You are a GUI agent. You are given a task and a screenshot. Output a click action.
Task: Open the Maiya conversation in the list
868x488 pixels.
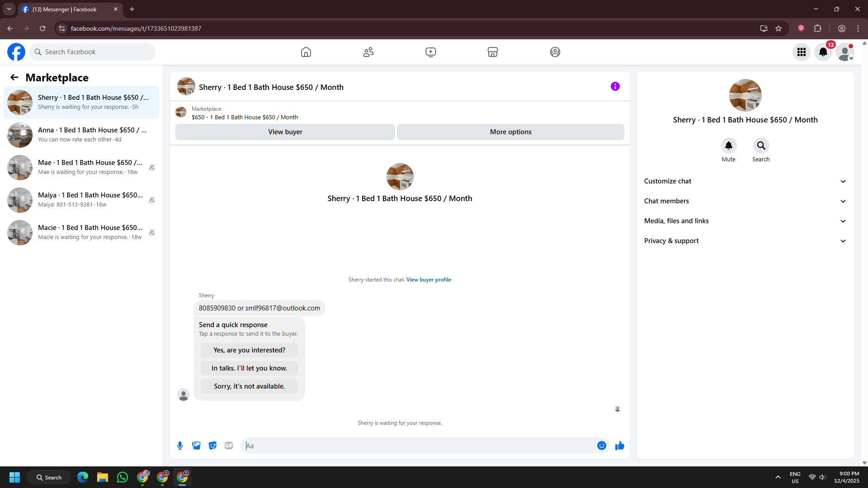click(x=81, y=200)
